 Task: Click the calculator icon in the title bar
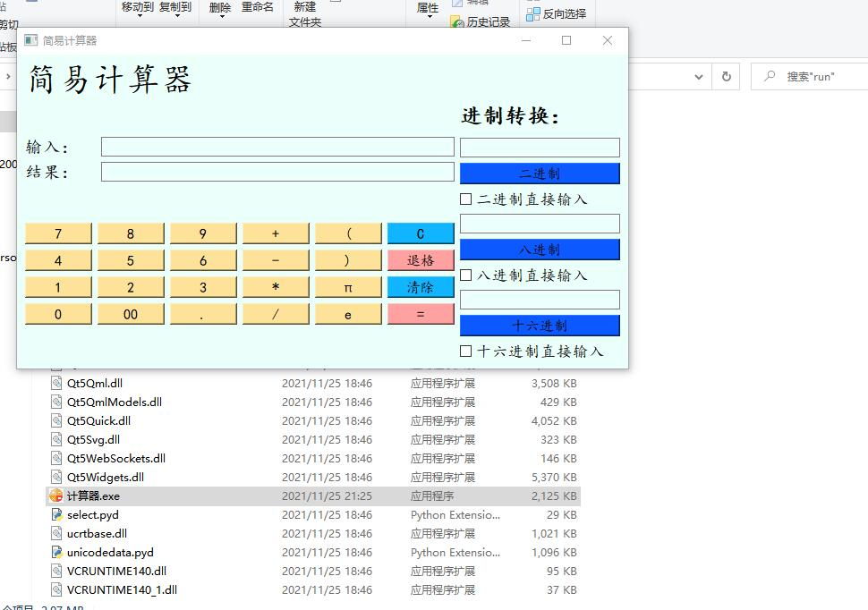(32, 40)
